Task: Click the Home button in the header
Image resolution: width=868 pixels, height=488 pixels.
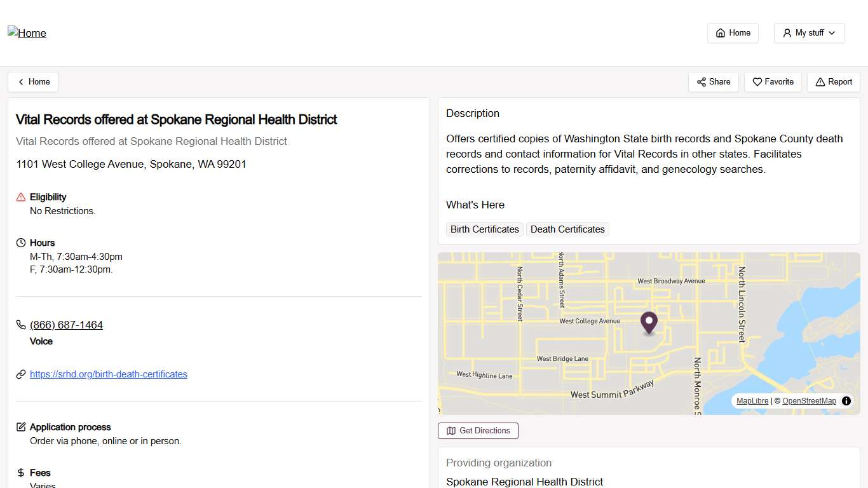Action: 733,32
